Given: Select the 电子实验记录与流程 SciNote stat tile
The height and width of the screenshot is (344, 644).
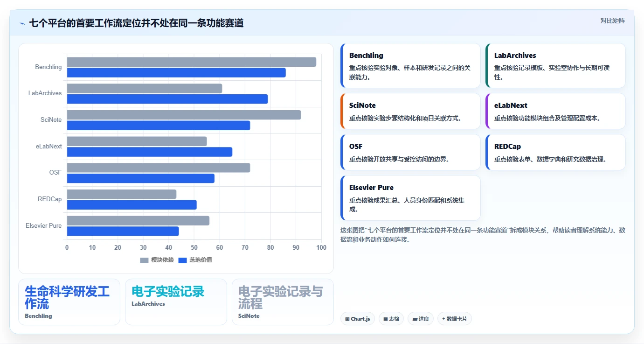Looking at the screenshot, I should tap(283, 302).
